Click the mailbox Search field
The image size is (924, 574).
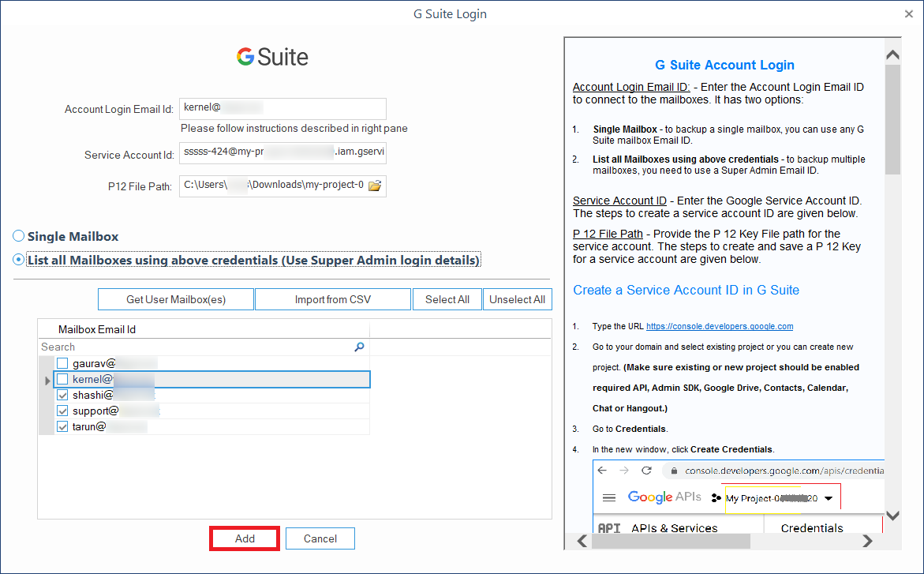(204, 347)
